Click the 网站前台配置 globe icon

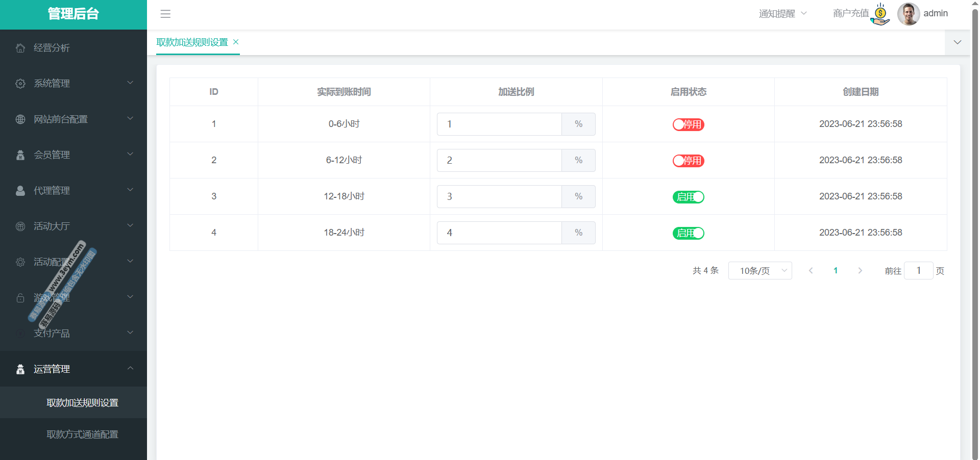click(x=20, y=119)
